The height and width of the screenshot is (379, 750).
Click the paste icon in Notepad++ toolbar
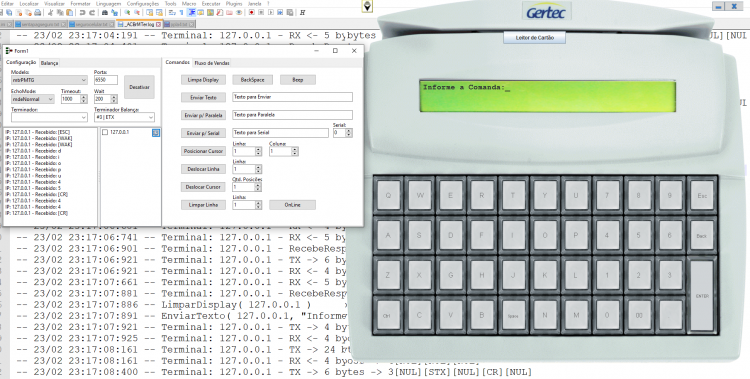(x=69, y=12)
